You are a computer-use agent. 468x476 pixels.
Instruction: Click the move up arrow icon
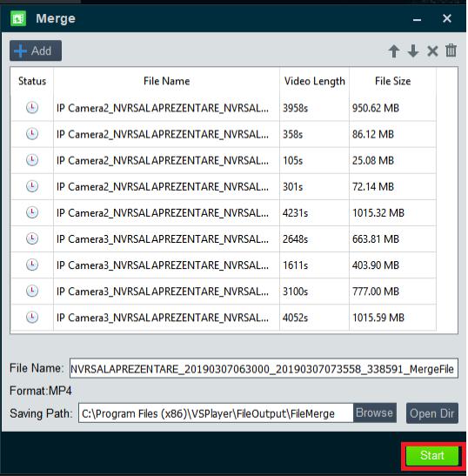point(394,51)
